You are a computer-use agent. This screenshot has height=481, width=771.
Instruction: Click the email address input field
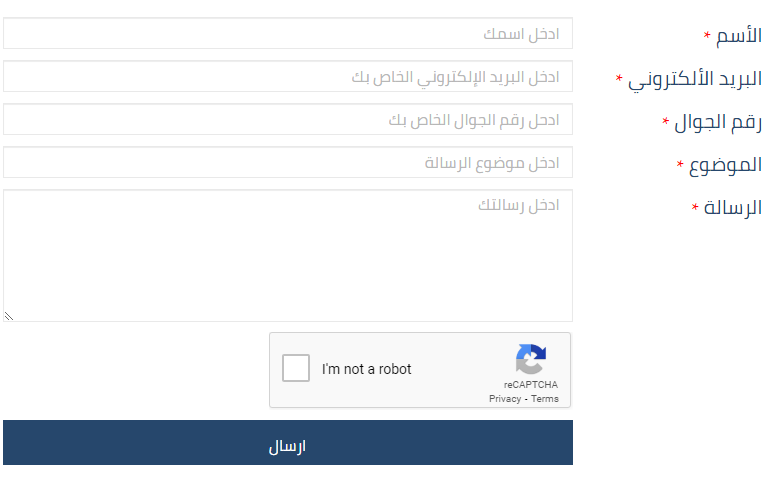[288, 76]
